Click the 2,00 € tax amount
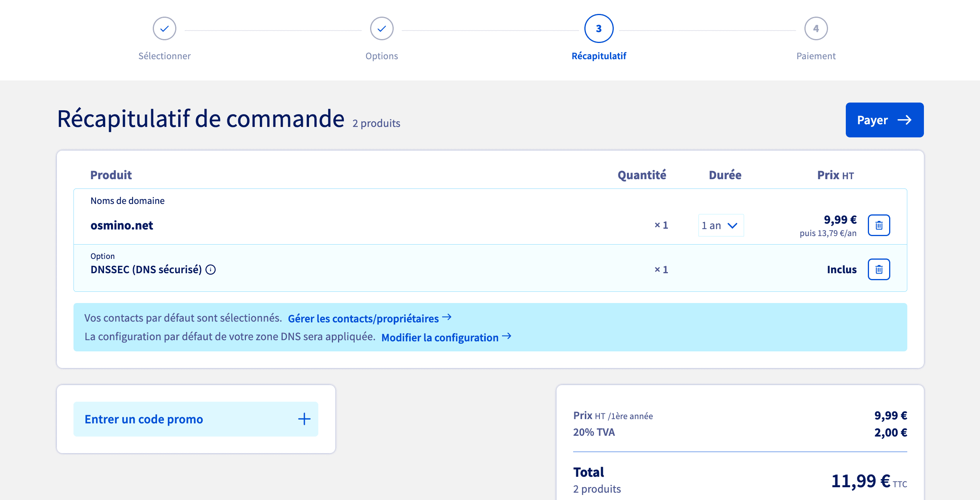 coord(891,432)
